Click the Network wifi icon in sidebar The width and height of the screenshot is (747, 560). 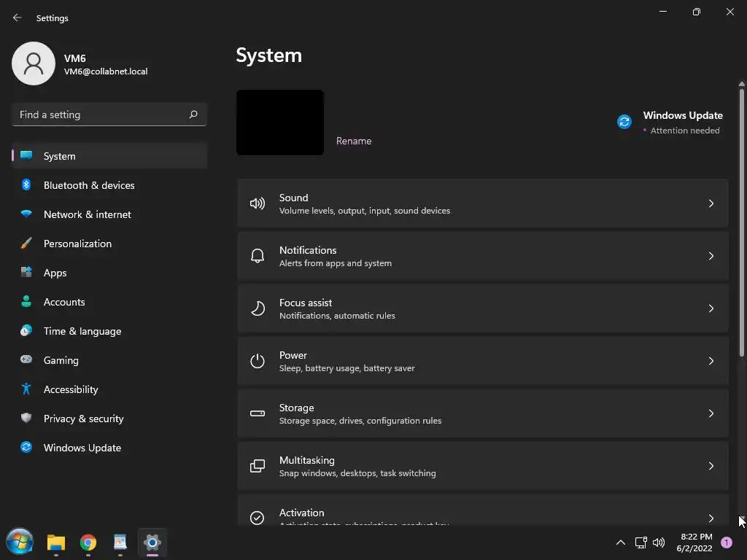tap(26, 214)
